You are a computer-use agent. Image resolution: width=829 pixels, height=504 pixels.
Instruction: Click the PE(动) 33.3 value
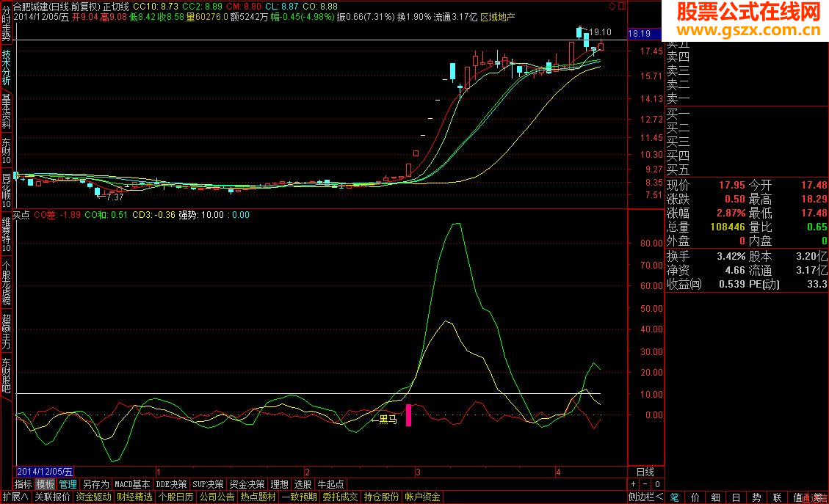point(817,284)
